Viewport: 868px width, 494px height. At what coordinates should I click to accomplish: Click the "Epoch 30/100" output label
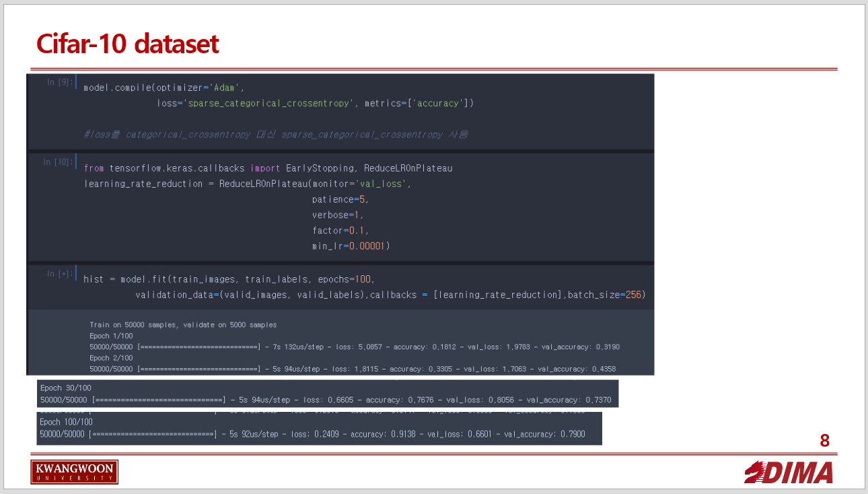(66, 388)
